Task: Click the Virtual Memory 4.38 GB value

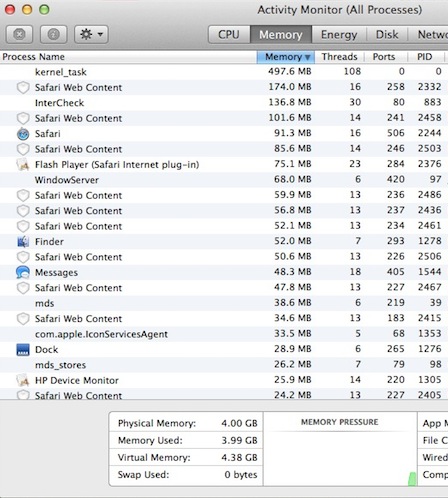Action: point(239,457)
